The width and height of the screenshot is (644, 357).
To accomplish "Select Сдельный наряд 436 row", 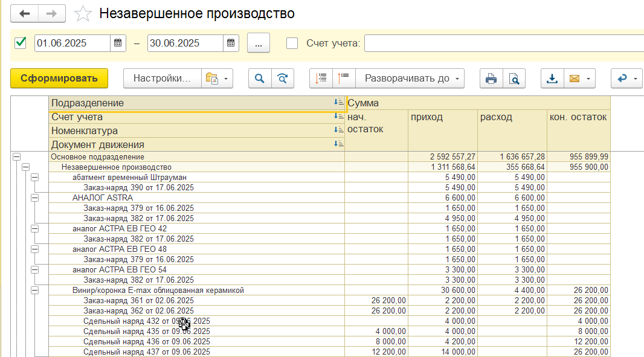I will (197, 342).
